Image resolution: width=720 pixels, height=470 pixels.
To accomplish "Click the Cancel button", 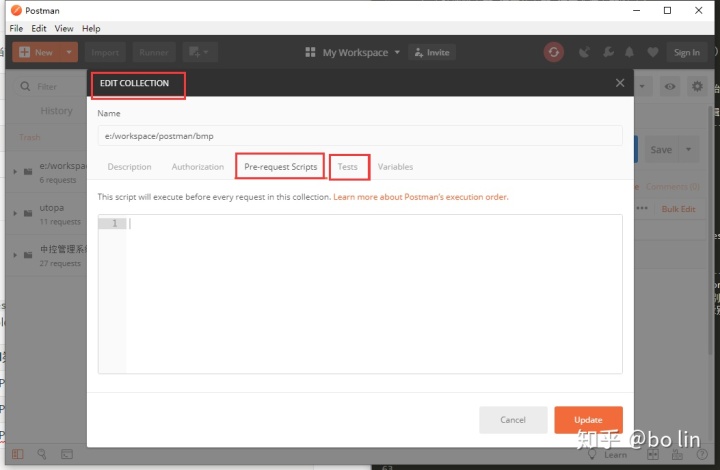I will pyautogui.click(x=513, y=420).
